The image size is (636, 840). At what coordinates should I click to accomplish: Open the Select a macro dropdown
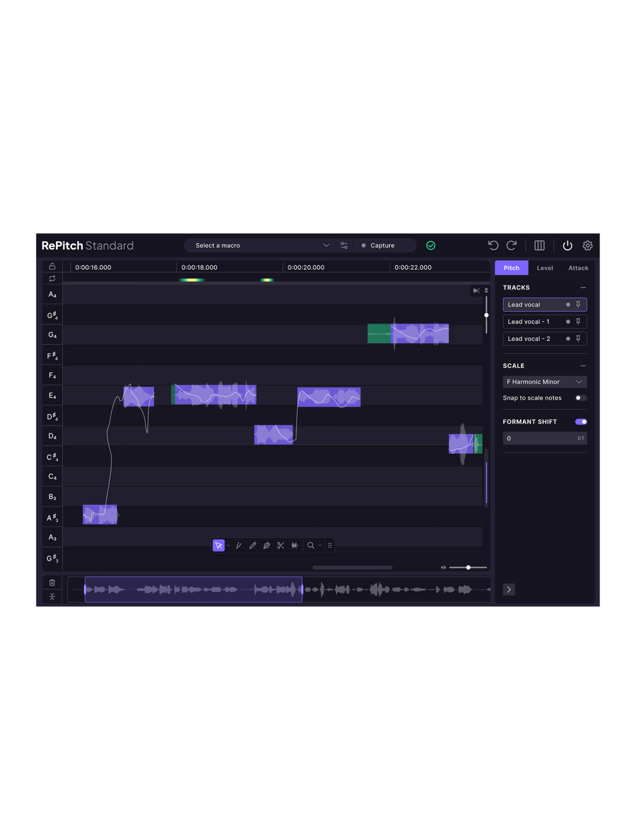click(x=261, y=246)
